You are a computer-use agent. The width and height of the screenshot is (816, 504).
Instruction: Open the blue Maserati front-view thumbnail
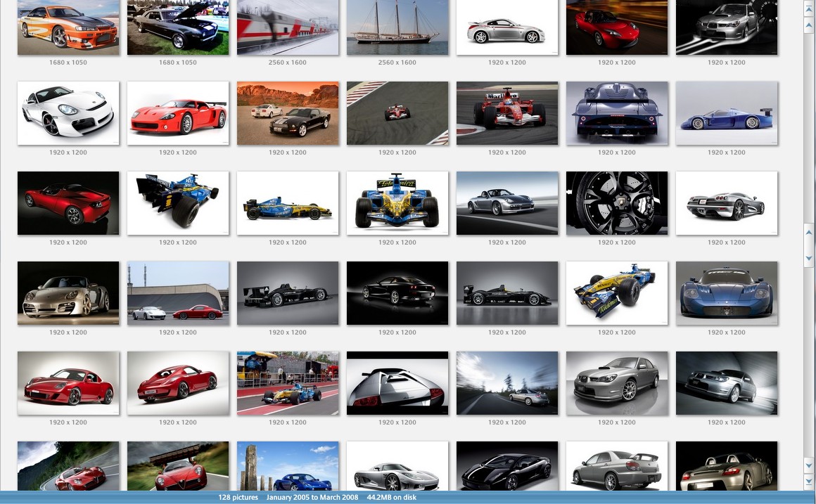(x=727, y=293)
